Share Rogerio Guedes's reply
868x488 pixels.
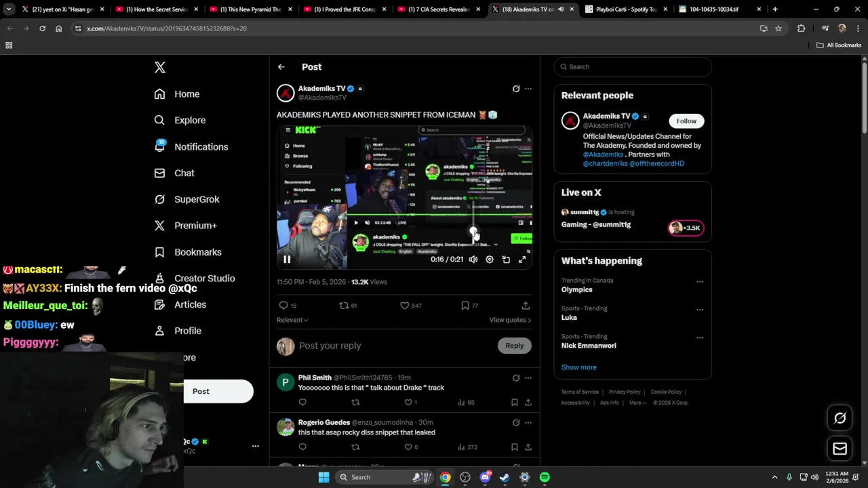coord(528,447)
